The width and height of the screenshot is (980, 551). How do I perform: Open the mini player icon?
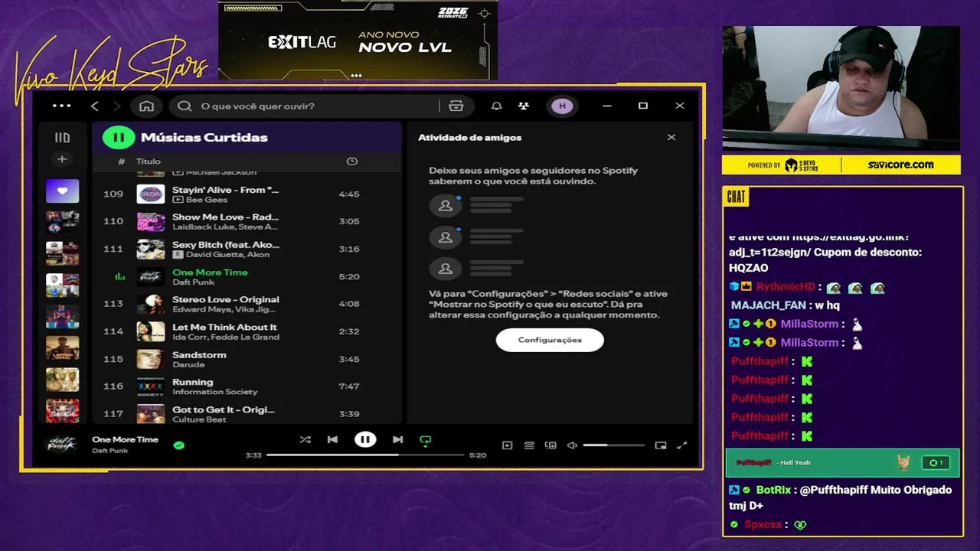(x=661, y=445)
